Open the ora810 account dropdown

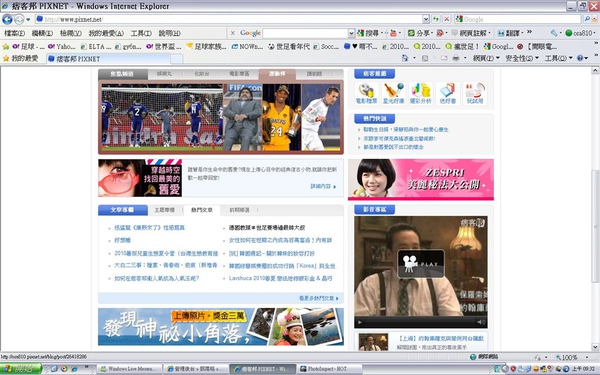click(581, 33)
